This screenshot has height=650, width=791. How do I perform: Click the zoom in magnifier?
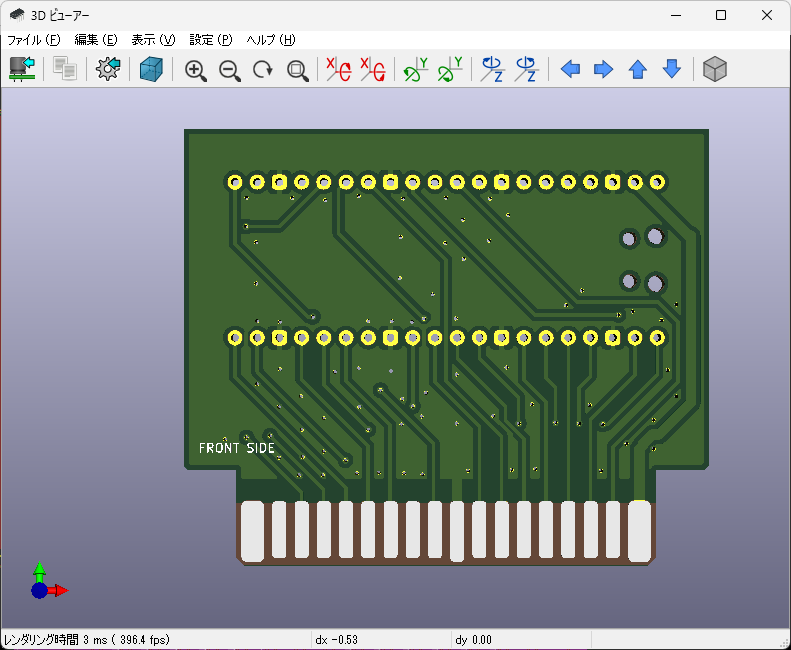coord(195,70)
